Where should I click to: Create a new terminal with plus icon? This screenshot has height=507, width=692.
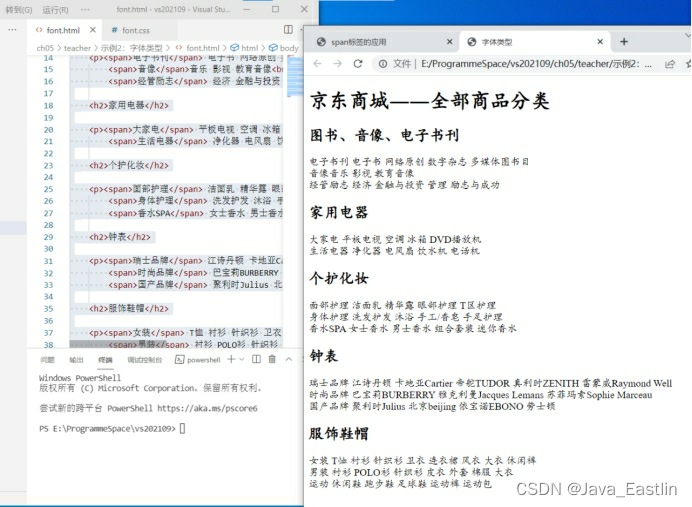click(231, 360)
